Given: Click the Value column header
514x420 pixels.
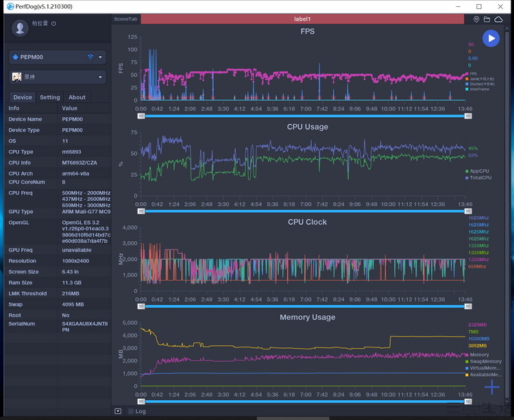Looking at the screenshot, I should [x=70, y=108].
